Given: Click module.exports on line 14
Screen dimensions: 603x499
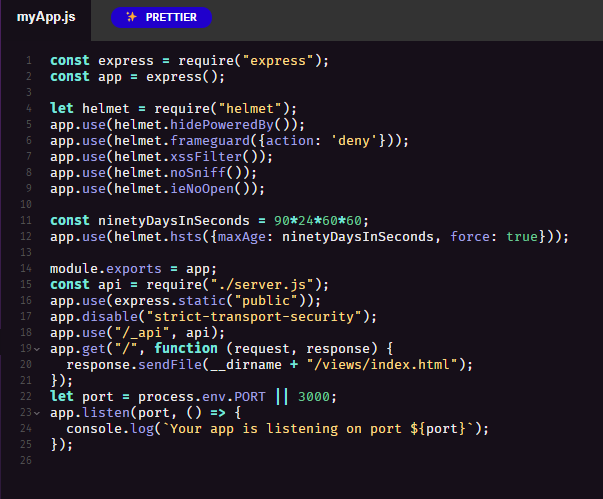Looking at the screenshot, I should tap(105, 269).
